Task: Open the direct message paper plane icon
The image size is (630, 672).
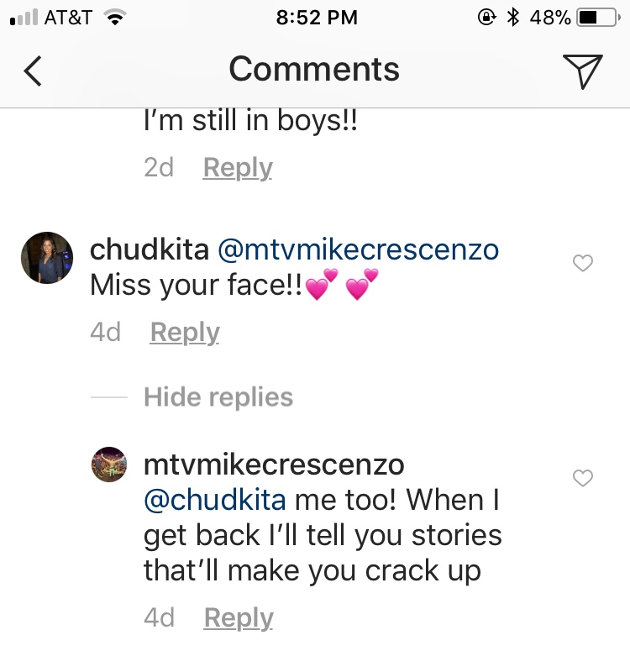Action: click(x=583, y=71)
